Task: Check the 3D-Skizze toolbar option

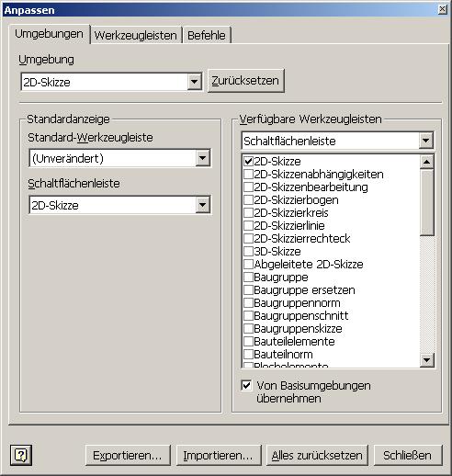Action: pos(248,252)
